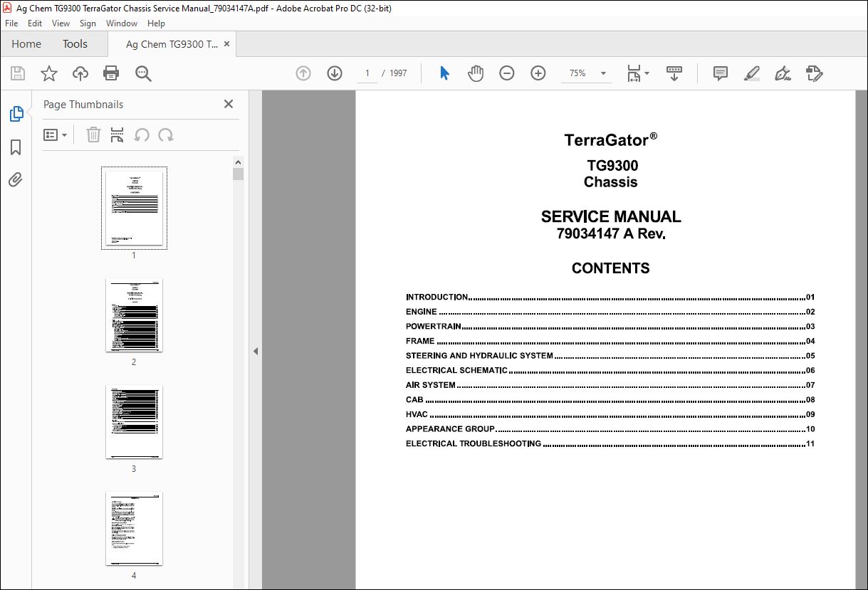This screenshot has height=590, width=868.
Task: Rotate page clockwise icon
Action: [x=166, y=135]
